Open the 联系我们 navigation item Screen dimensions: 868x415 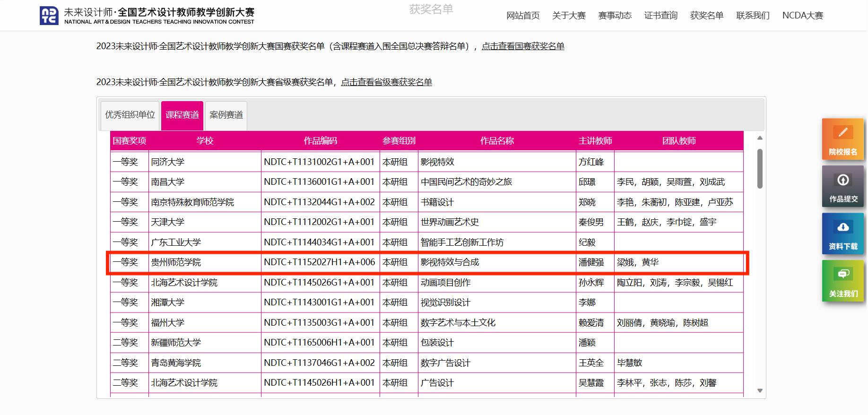pyautogui.click(x=753, y=16)
